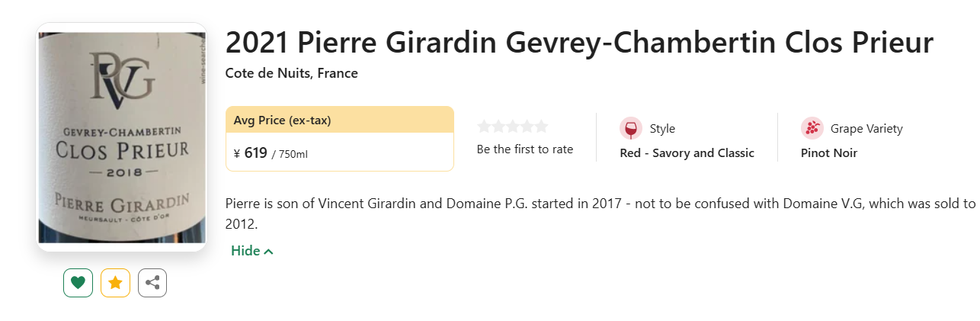Click the Pinot Noir grape variety link
The height and width of the screenshot is (321, 980).
click(x=829, y=153)
